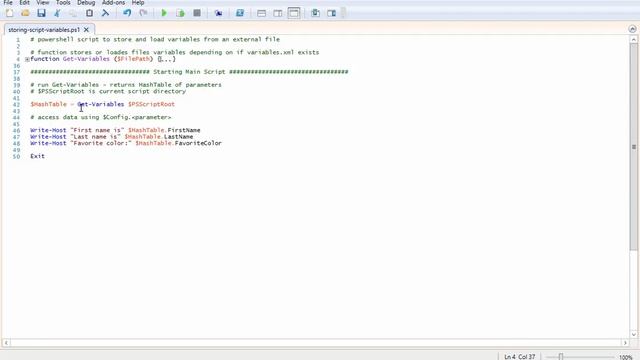Click the 100% zoom value

pyautogui.click(x=625, y=357)
